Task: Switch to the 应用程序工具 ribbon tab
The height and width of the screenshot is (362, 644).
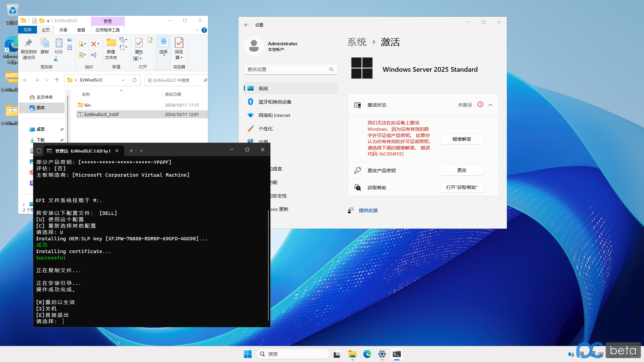Action: [x=108, y=30]
